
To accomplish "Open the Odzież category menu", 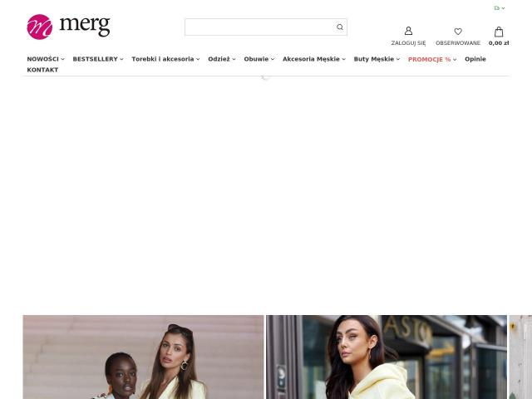I will point(222,59).
